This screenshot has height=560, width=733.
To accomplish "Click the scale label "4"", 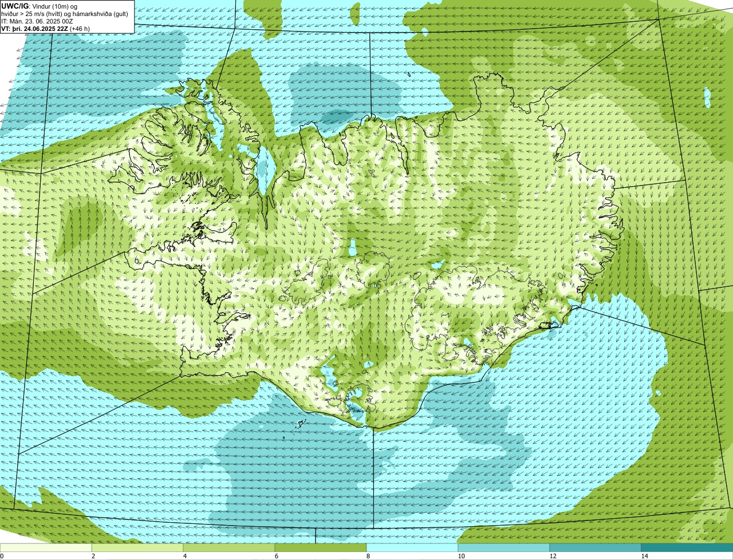I will click(x=185, y=556).
